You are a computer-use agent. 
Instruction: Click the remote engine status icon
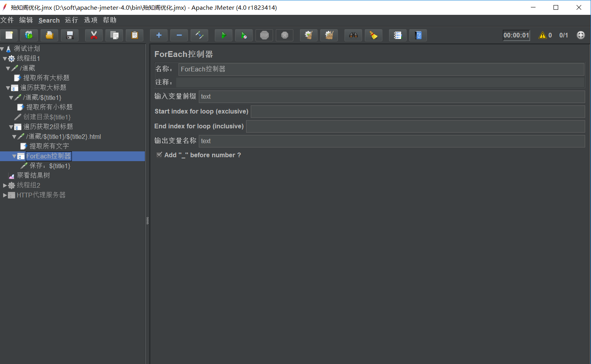click(x=581, y=35)
